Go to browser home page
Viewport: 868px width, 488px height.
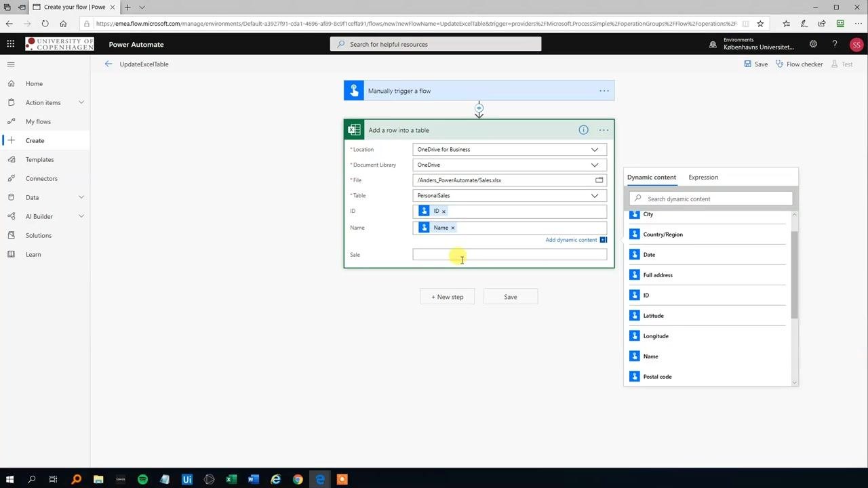(x=63, y=24)
